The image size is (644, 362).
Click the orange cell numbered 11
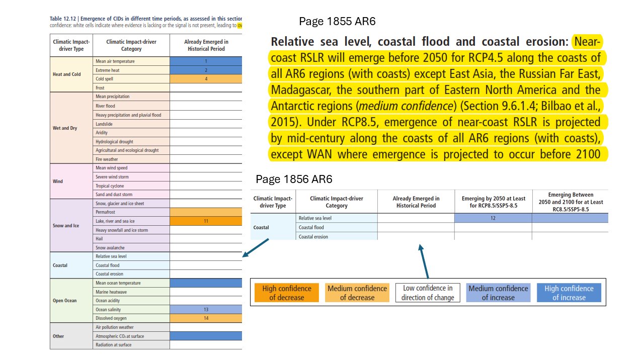pos(206,221)
